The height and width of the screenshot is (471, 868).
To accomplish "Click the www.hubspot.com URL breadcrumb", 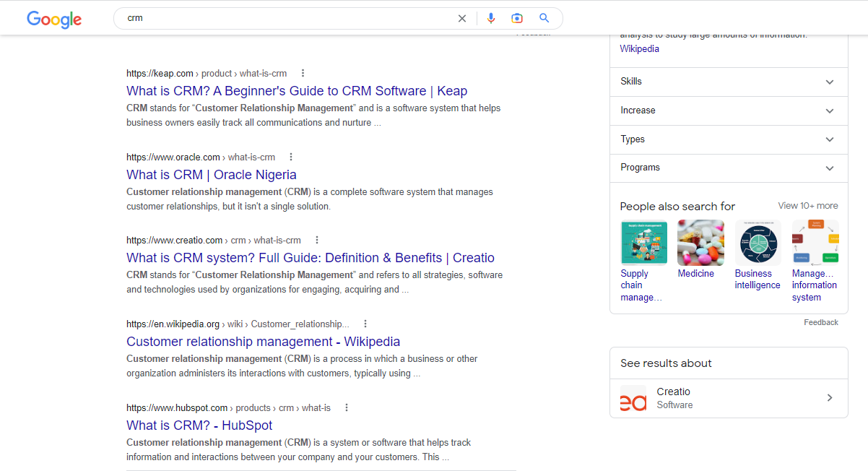I will point(228,407).
